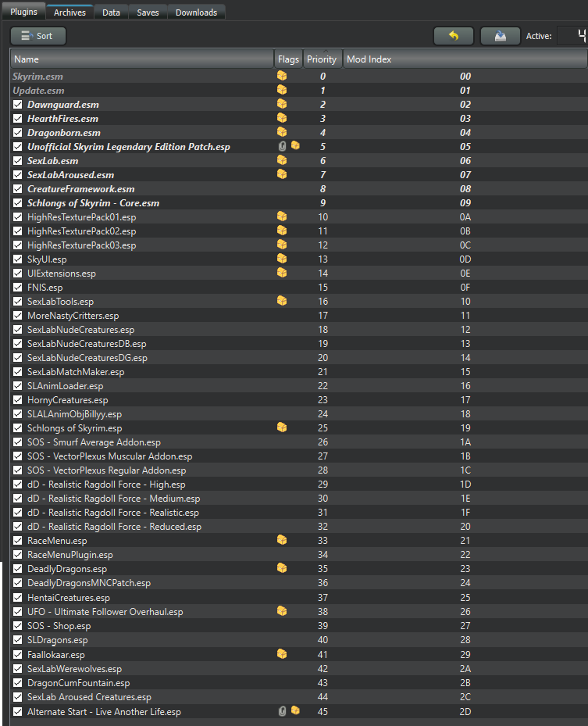This screenshot has width=588, height=726.
Task: Select the SLDragons.esp plugin name
Action: 57,640
